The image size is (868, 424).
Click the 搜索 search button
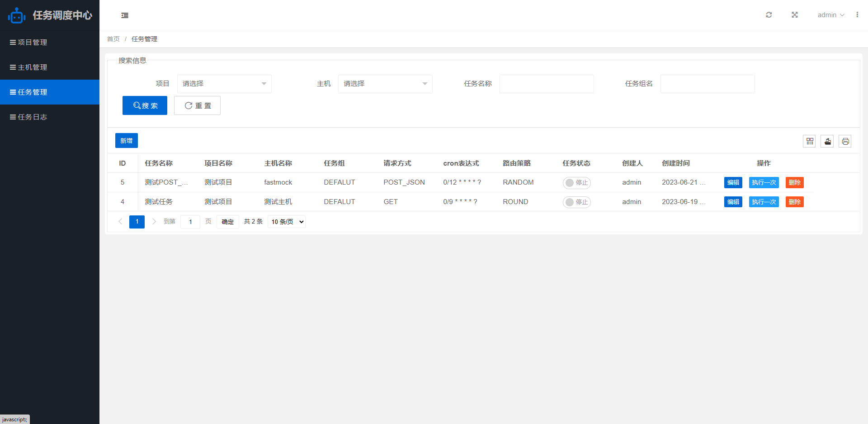pos(145,105)
